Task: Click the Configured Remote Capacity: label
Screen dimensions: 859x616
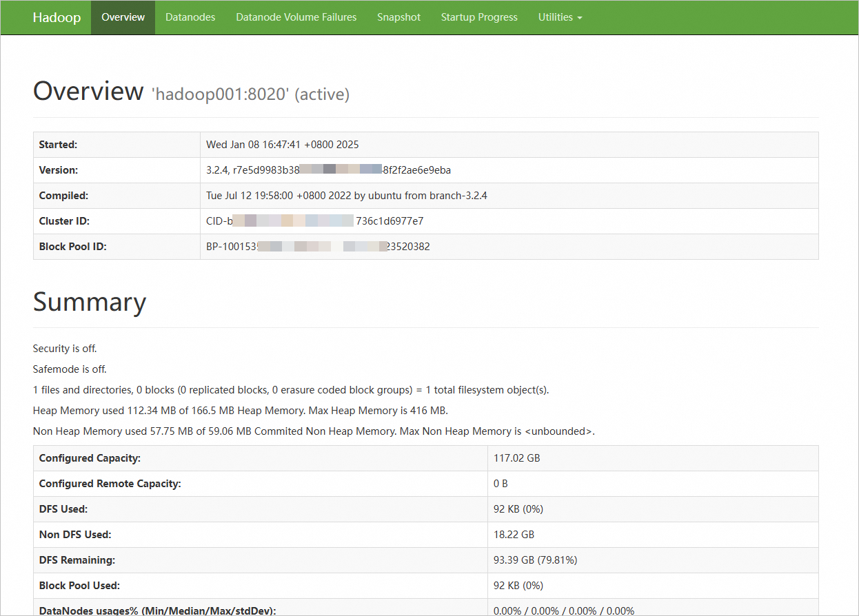Action: (110, 484)
